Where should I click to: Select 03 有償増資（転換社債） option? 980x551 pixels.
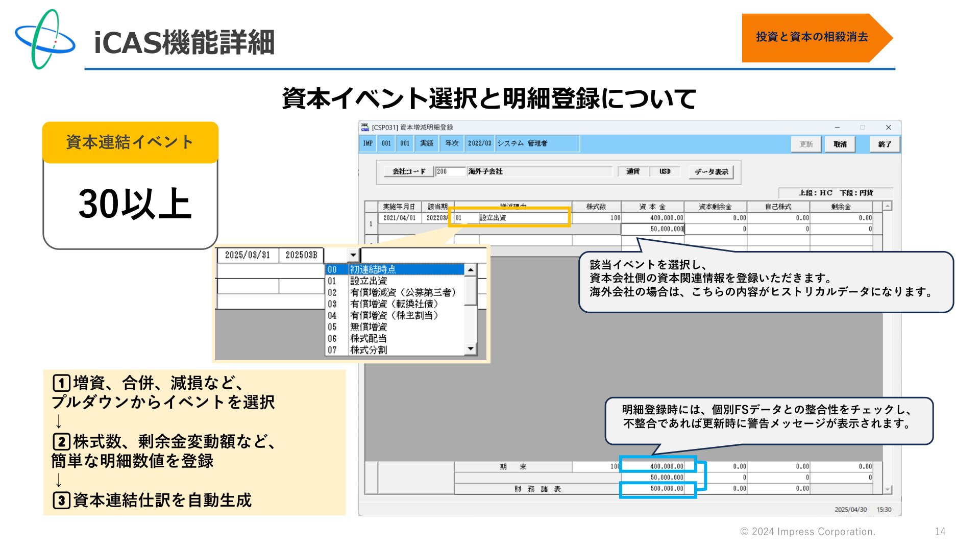tap(395, 304)
